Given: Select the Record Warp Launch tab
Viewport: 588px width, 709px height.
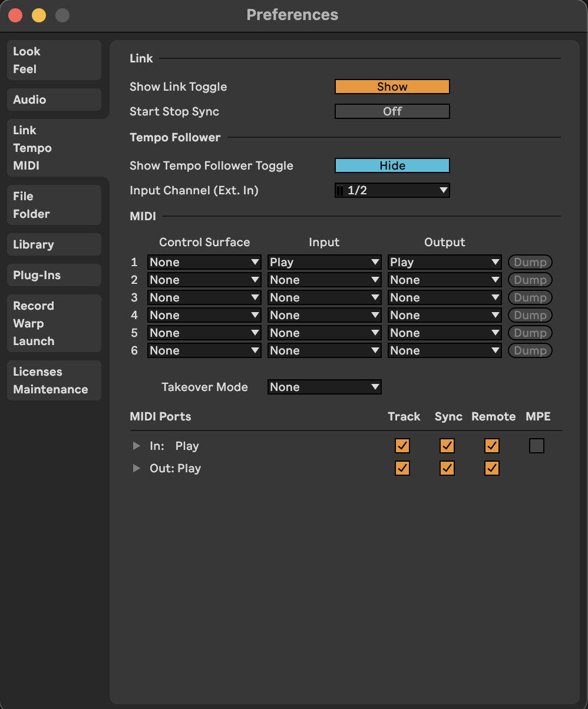Looking at the screenshot, I should 54,323.
